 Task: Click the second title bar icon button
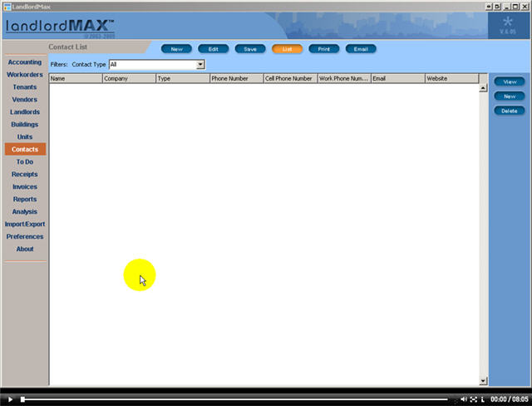(x=497, y=7)
